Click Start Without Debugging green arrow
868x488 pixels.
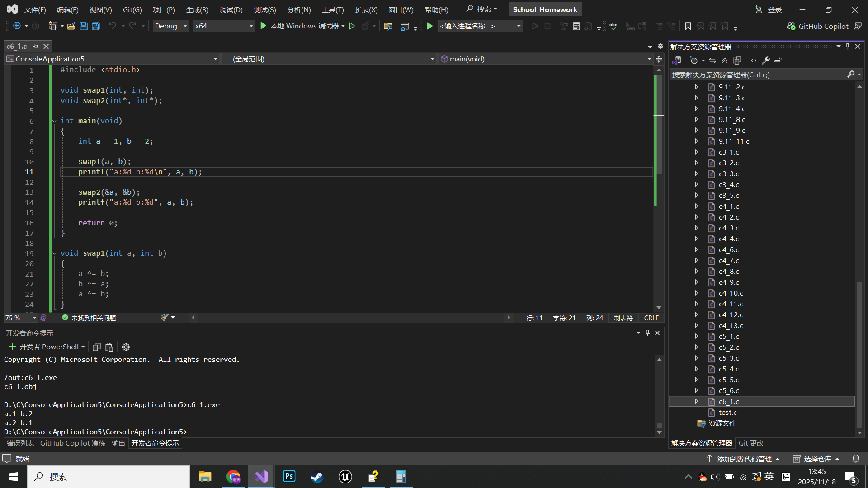(x=352, y=26)
